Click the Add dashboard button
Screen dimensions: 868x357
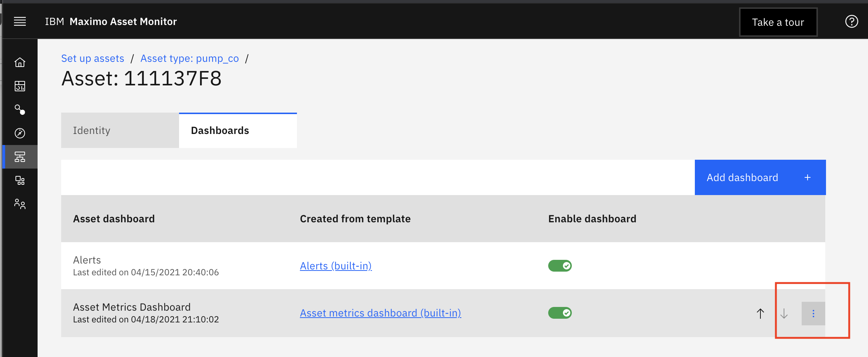(x=760, y=177)
